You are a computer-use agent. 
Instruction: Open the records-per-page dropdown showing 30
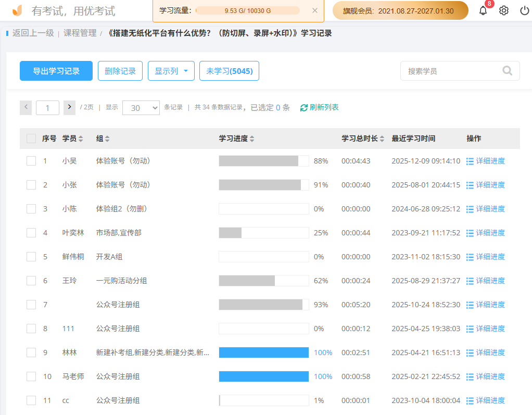point(141,107)
